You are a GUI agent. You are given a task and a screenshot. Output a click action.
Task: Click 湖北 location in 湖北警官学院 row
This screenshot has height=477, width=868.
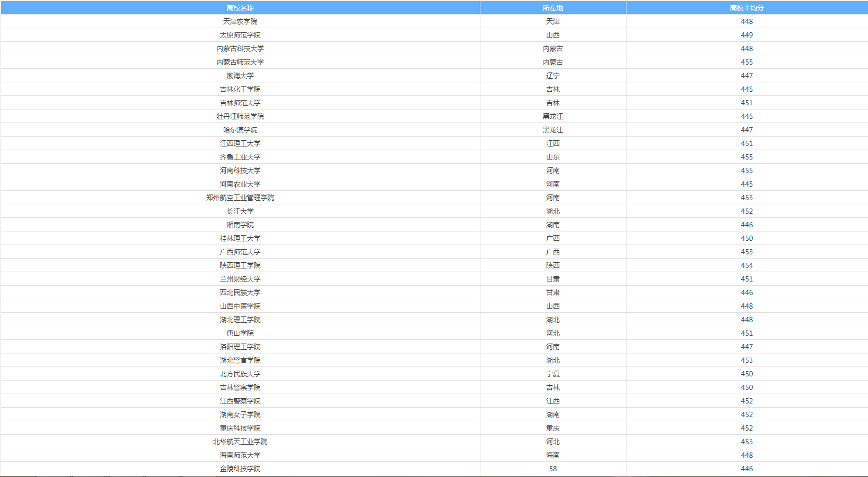pos(553,360)
